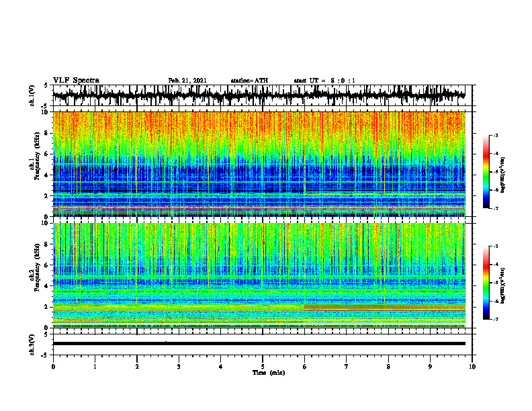Click the ch.2 color bar log(PSD) label
The image size is (532, 411).
(503, 285)
